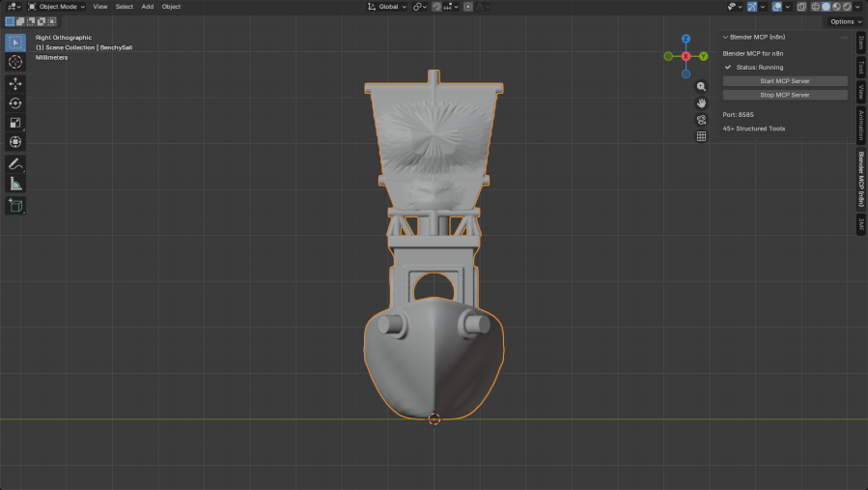Switch to the Item sidebar tab

(861, 43)
